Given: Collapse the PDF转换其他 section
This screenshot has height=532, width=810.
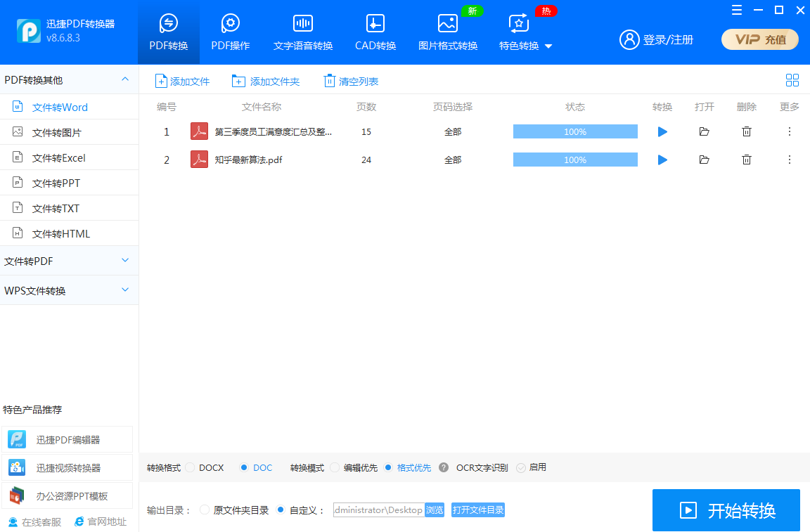Looking at the screenshot, I should tap(125, 79).
